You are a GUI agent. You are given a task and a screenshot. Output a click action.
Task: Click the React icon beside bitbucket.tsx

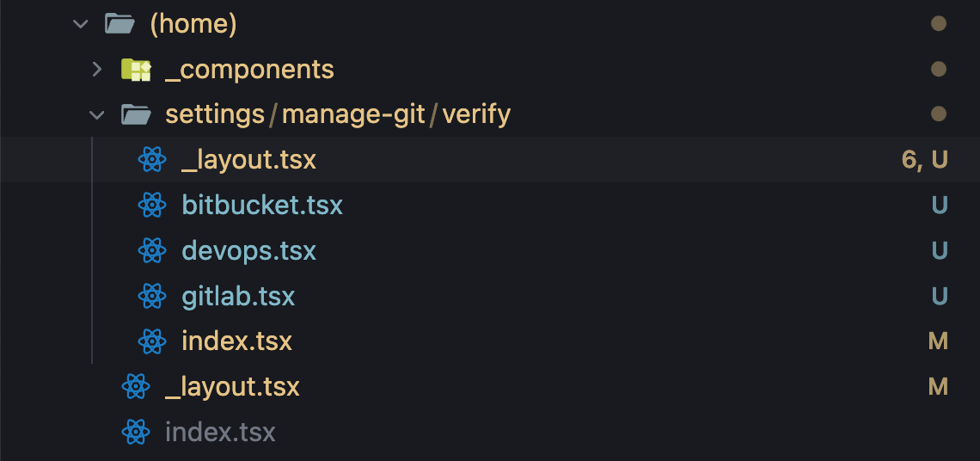[x=152, y=205]
